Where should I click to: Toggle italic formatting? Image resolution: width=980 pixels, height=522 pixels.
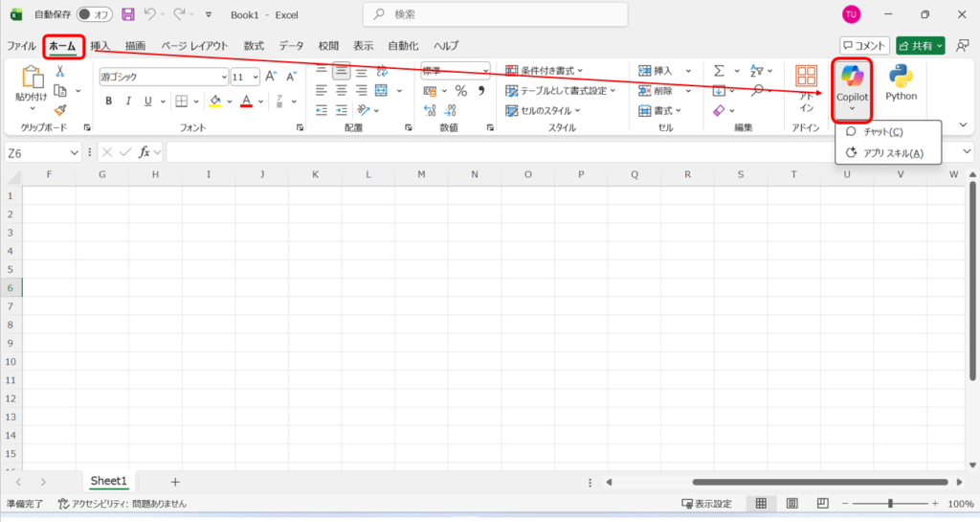(128, 102)
